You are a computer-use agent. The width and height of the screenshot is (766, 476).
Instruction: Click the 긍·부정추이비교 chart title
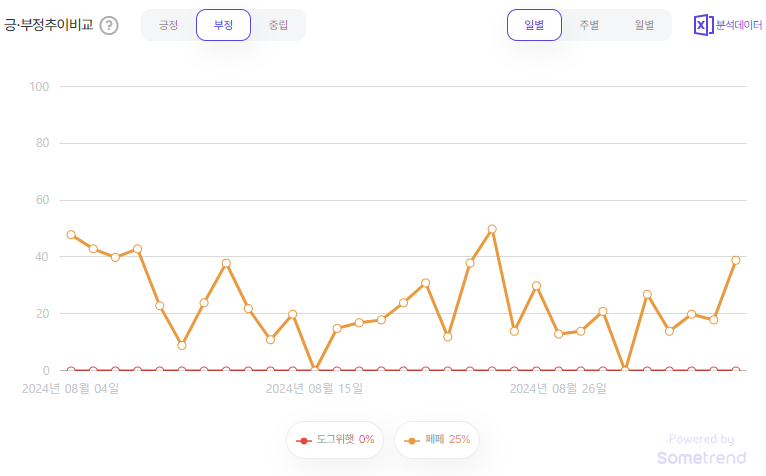point(48,25)
